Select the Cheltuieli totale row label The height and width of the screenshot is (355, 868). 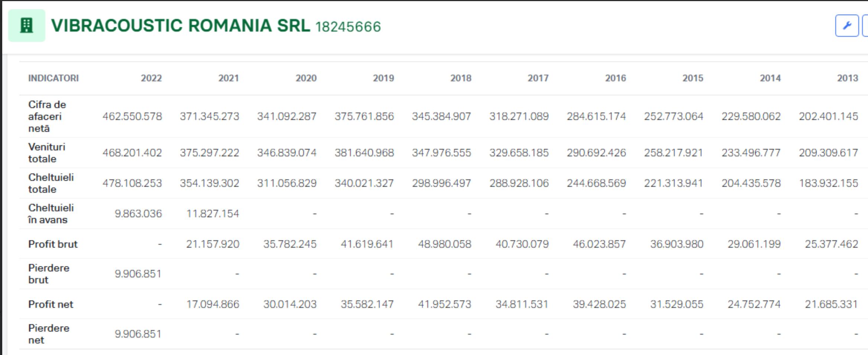pos(51,183)
